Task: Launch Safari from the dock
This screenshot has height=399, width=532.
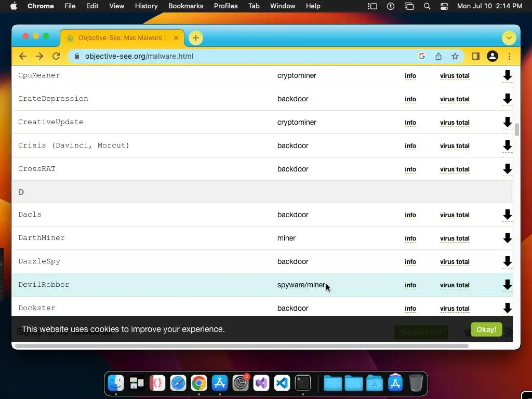Action: point(178,383)
